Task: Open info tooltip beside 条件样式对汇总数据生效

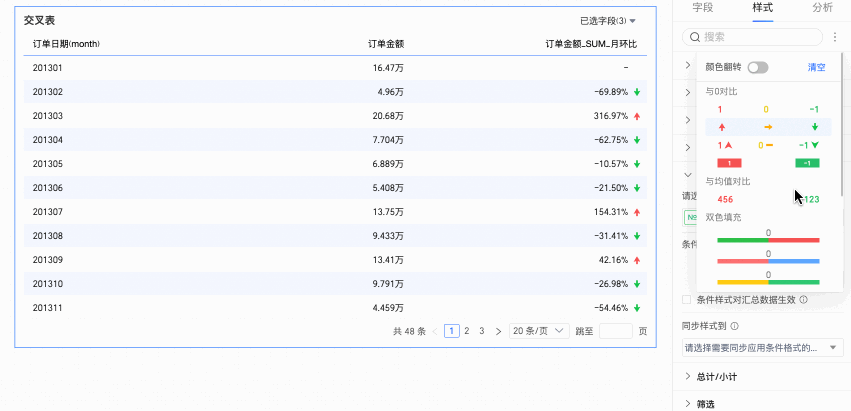Action: (804, 299)
